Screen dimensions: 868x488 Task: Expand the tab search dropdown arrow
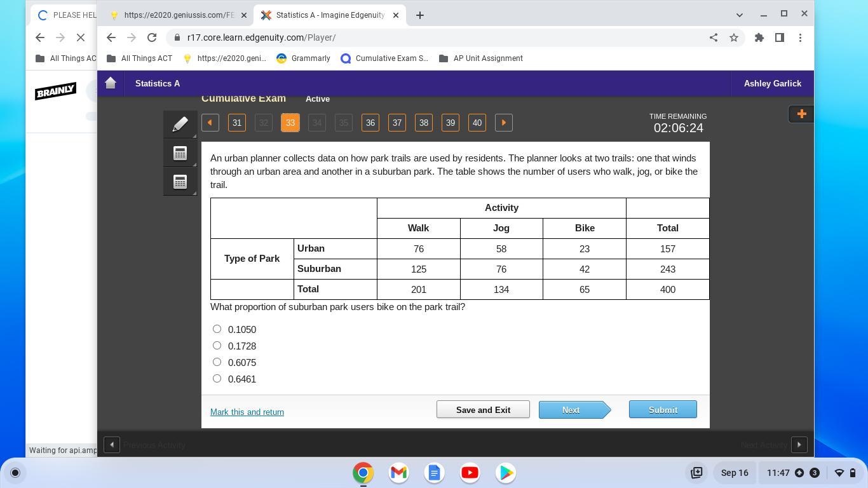point(739,15)
